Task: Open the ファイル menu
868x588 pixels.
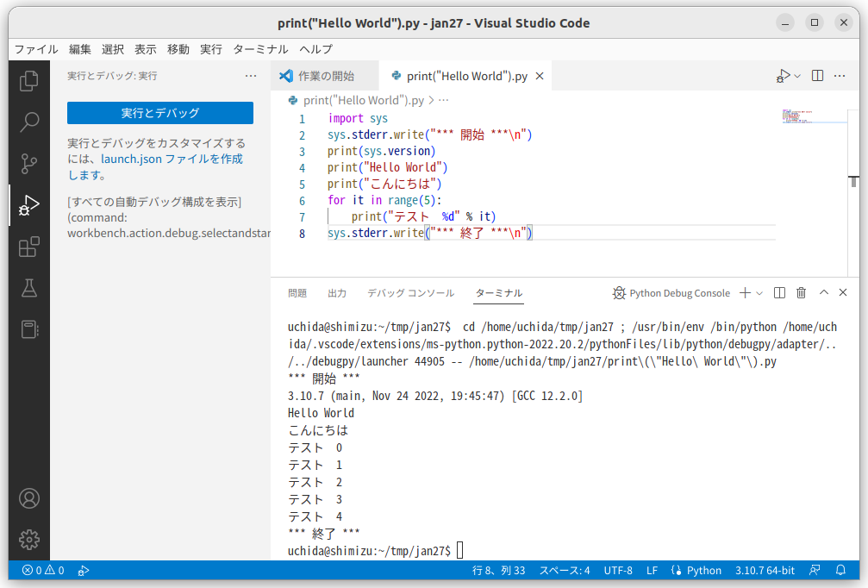Action: point(36,49)
